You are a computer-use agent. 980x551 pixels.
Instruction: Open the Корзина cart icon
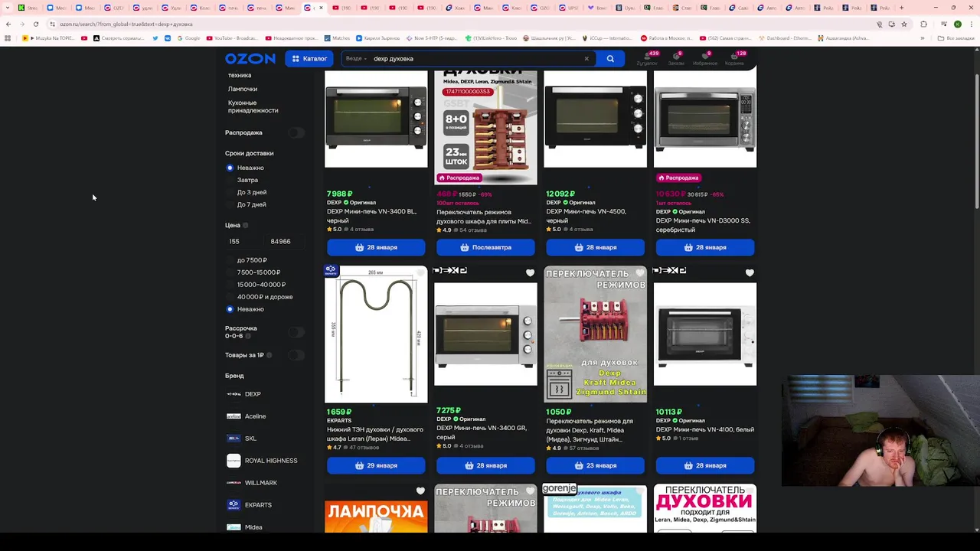(x=733, y=59)
